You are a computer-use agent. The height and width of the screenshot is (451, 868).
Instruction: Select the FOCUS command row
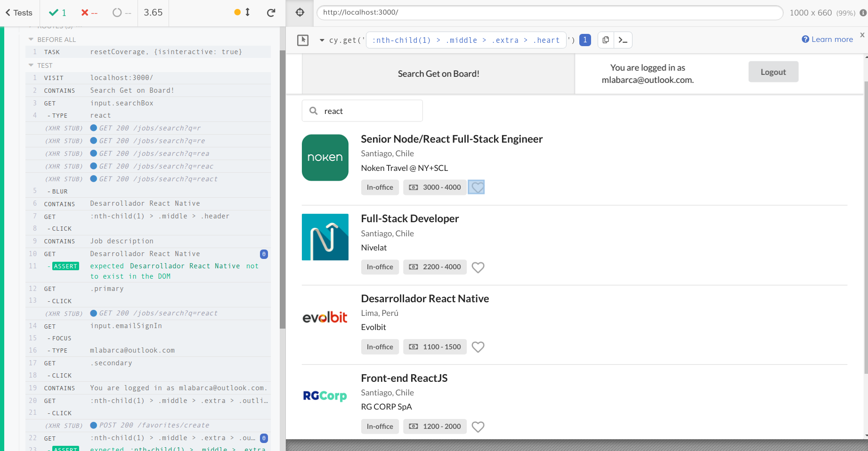[148, 338]
